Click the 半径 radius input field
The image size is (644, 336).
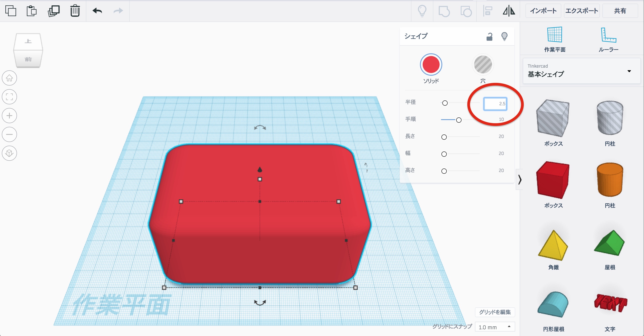tap(495, 104)
